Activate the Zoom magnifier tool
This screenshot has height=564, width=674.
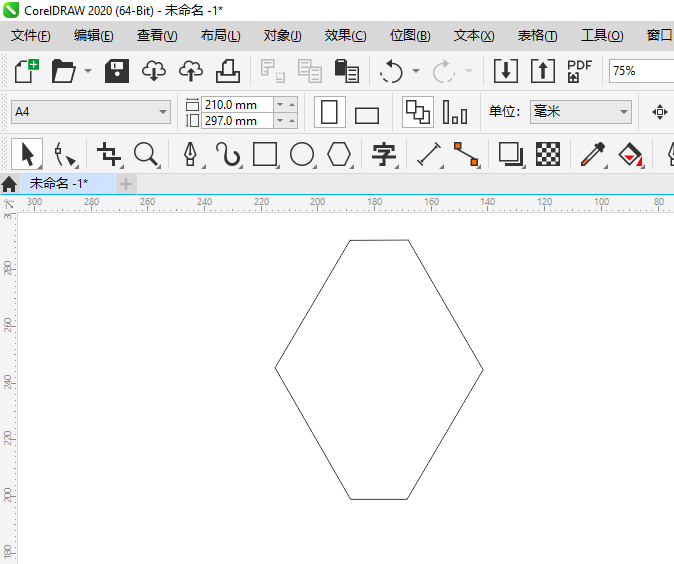pyautogui.click(x=147, y=154)
